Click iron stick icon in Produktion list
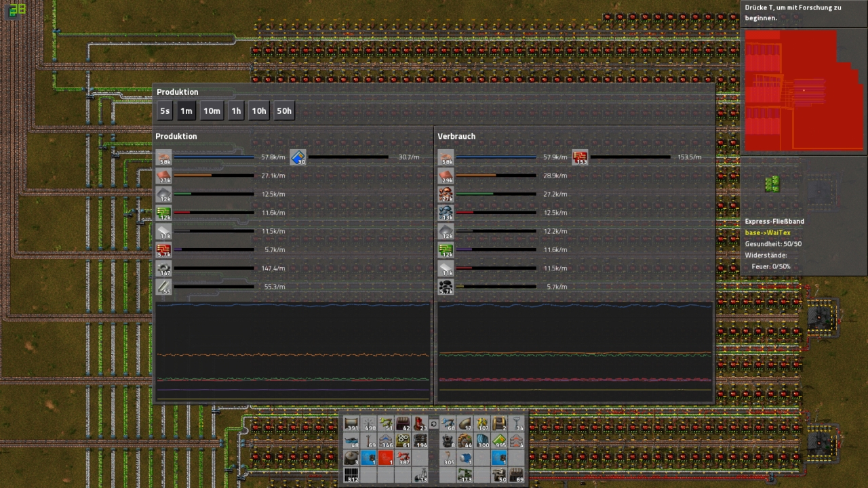The height and width of the screenshot is (488, 868). coord(163,287)
